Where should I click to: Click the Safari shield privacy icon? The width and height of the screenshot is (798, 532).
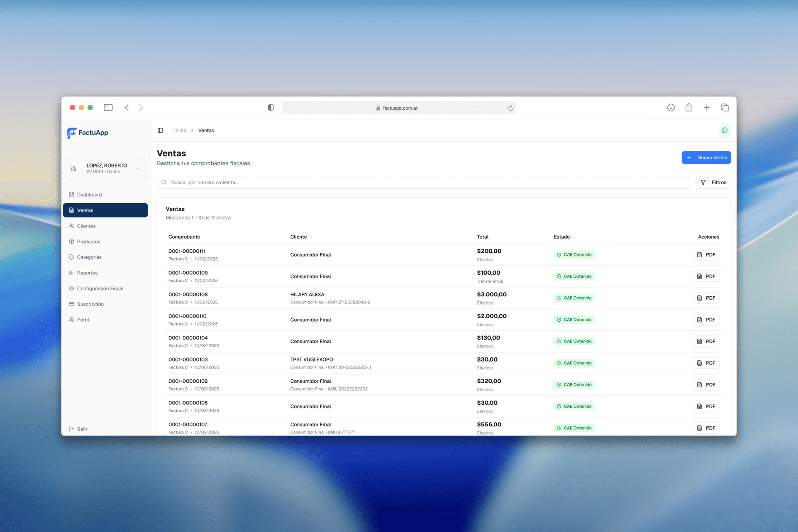(271, 107)
